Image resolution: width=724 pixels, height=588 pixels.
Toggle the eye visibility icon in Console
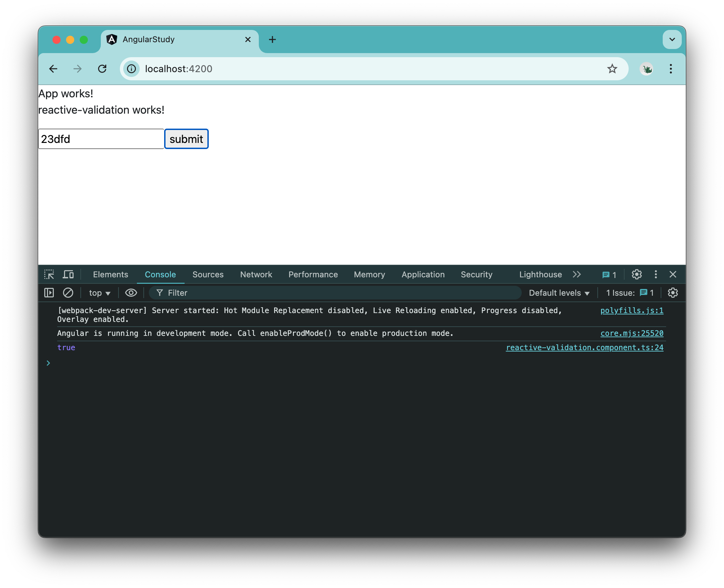click(130, 293)
